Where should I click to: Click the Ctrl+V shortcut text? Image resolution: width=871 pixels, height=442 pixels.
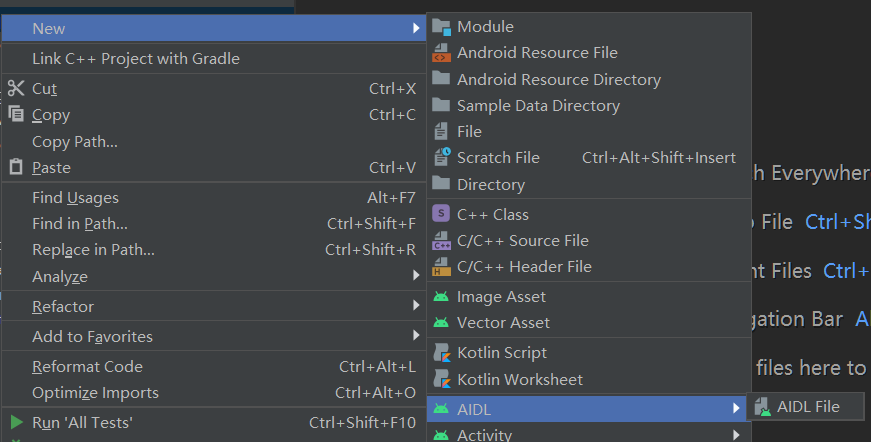392,167
